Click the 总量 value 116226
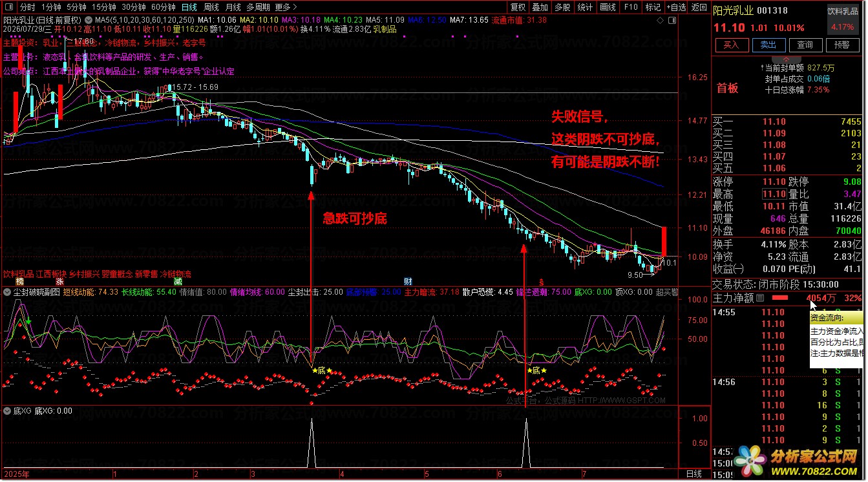Screen dimensions: 868x482 [x=845, y=219]
